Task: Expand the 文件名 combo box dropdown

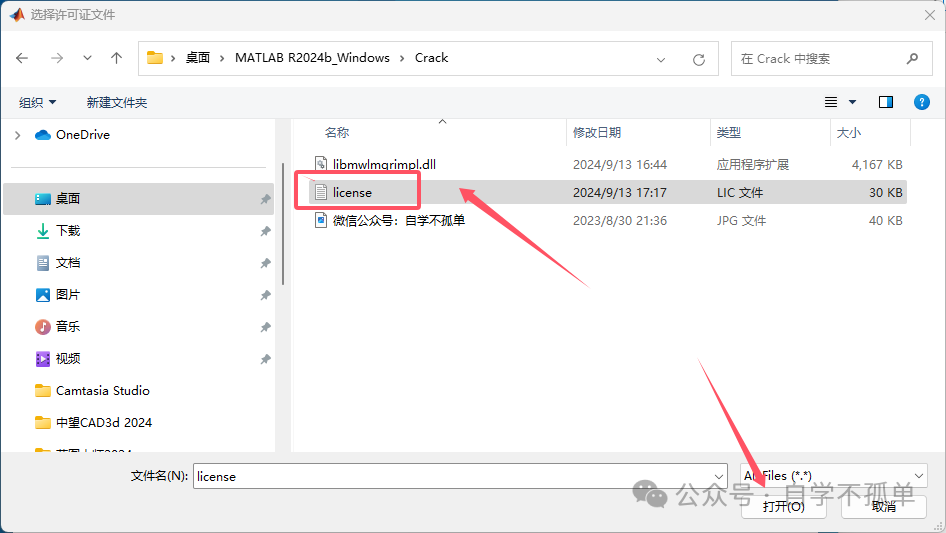Action: click(x=719, y=476)
